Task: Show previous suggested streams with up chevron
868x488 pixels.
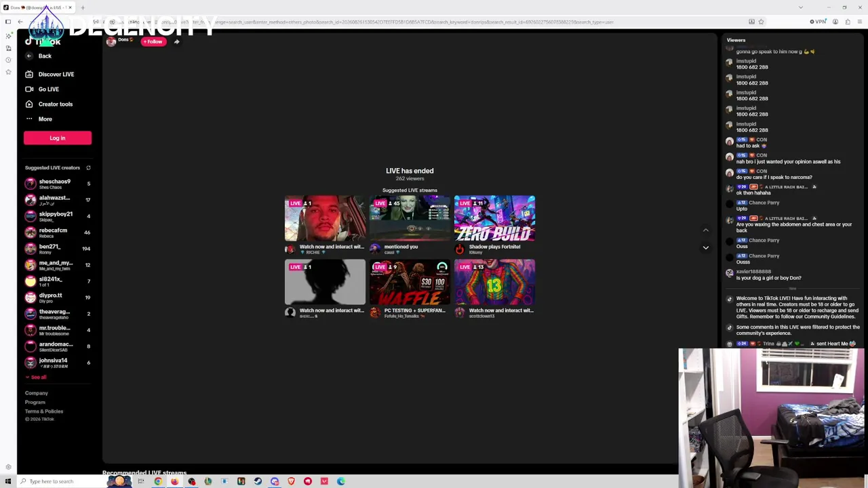Action: (705, 230)
